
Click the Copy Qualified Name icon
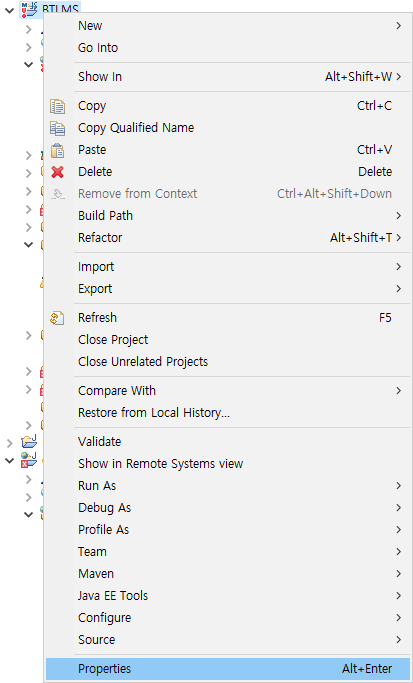58,128
